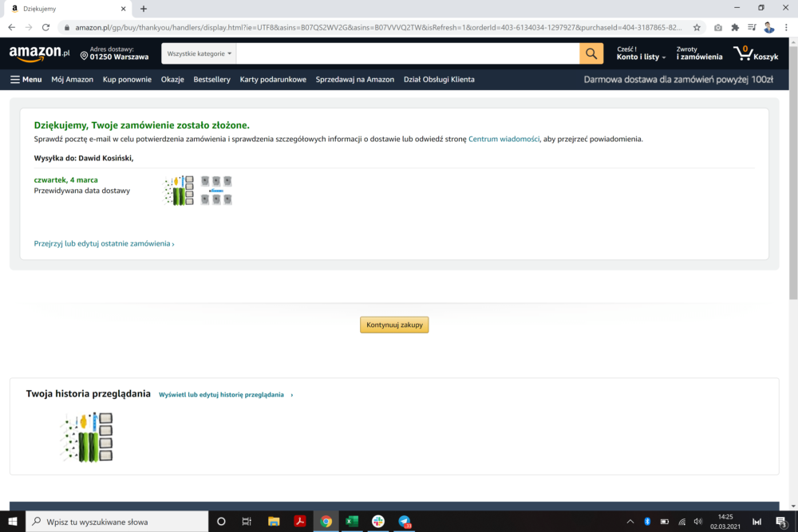Viewport: 798px width, 532px height.
Task: Click the camera screenshot extension icon
Action: tap(717, 27)
